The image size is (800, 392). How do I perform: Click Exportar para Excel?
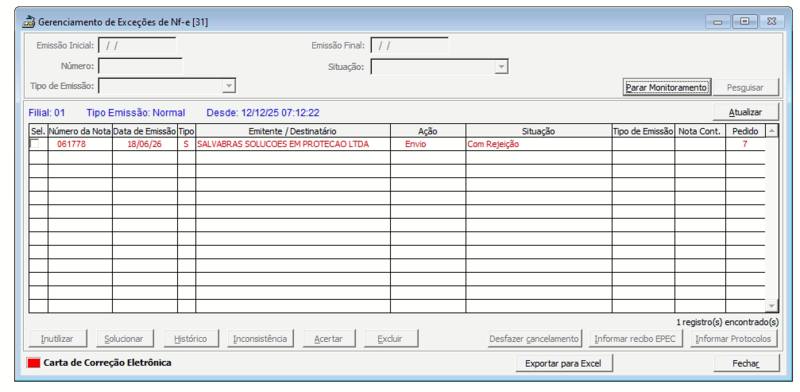tap(564, 363)
